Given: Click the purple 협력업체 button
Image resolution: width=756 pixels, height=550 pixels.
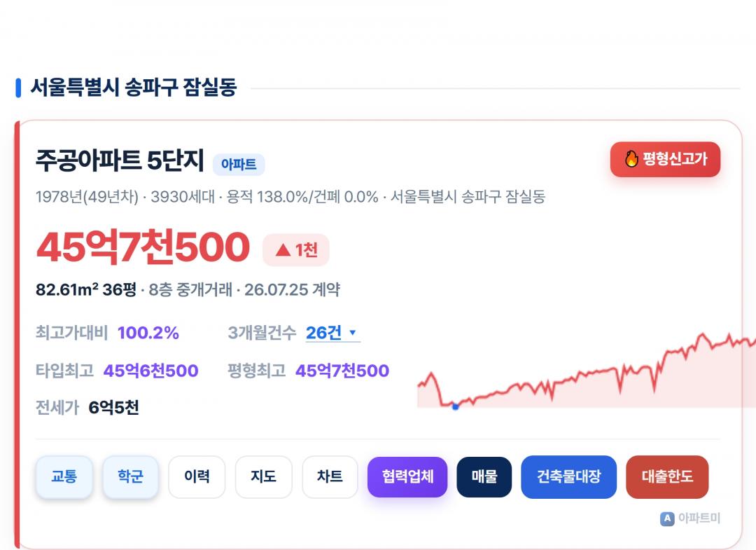Looking at the screenshot, I should click(407, 476).
